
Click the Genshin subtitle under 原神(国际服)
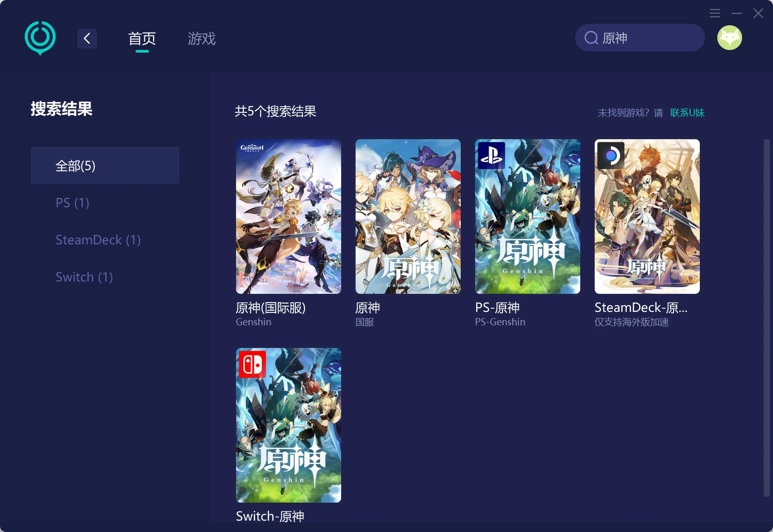254,322
